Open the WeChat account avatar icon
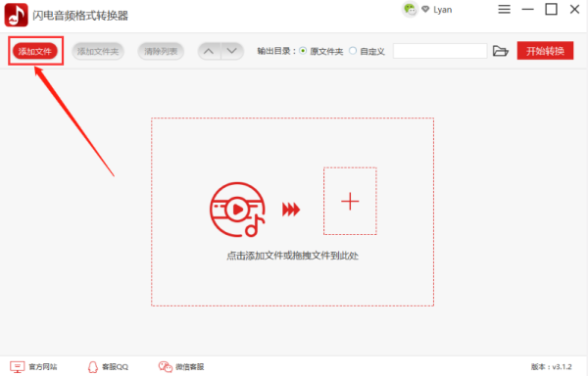 tap(410, 10)
